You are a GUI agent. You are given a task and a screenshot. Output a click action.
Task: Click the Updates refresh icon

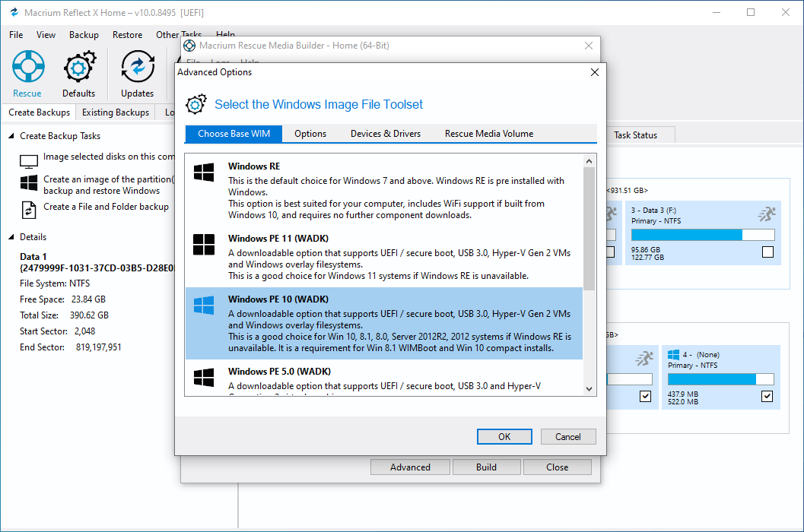point(138,67)
